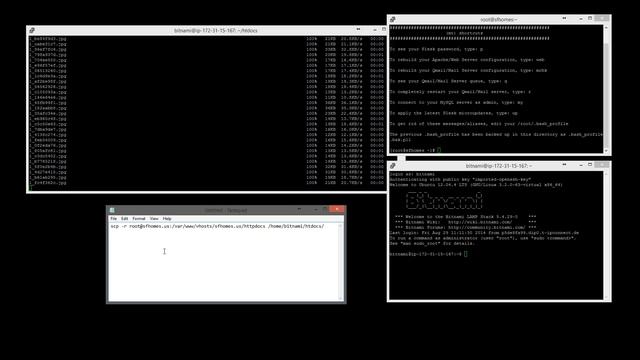Click 'http://community.bitnami.com/' in the bitnami terminal
640x360 pixels.
coord(487,227)
